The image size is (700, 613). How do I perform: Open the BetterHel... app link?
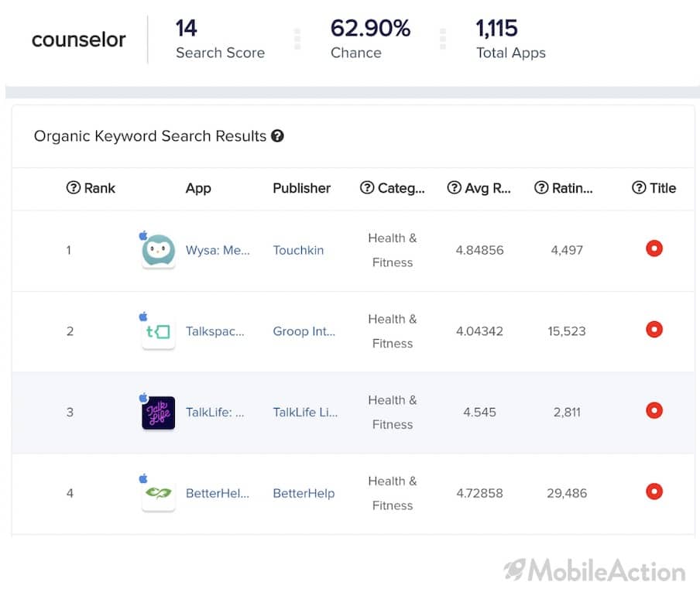pos(218,494)
